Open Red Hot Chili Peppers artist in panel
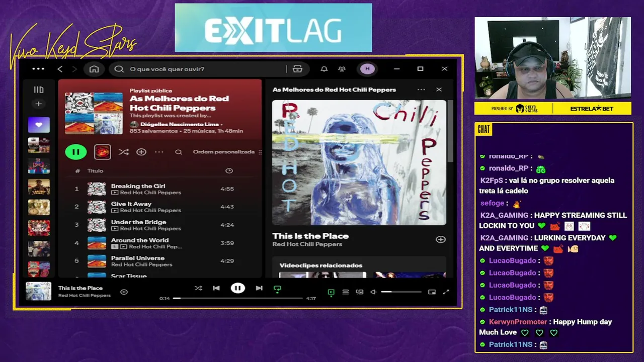Image resolution: width=644 pixels, height=362 pixels. [x=307, y=244]
